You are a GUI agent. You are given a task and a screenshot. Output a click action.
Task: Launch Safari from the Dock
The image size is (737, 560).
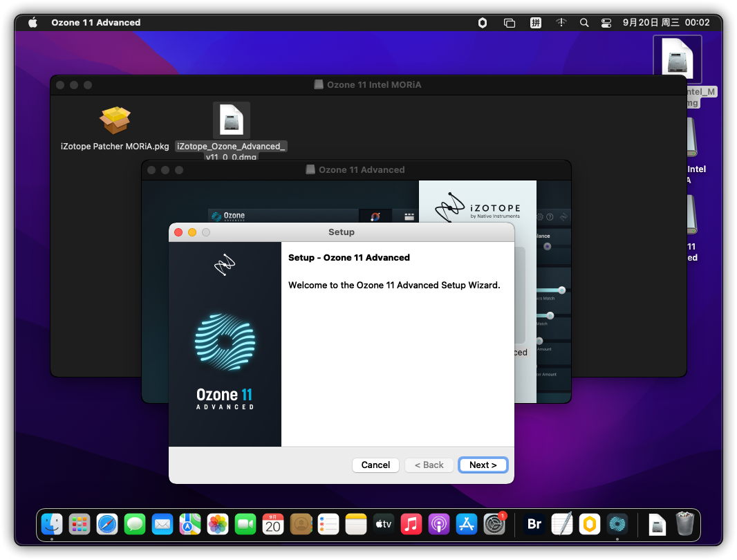pyautogui.click(x=107, y=524)
